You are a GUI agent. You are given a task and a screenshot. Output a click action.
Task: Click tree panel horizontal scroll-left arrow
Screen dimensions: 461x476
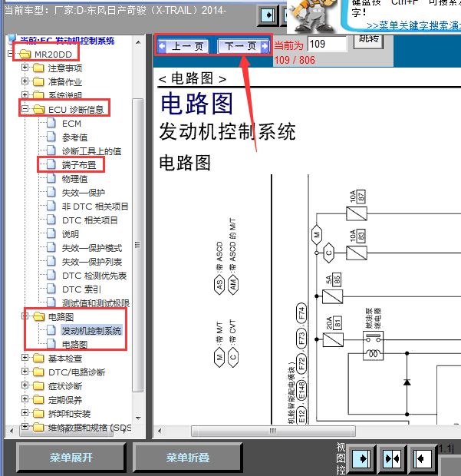(12, 431)
